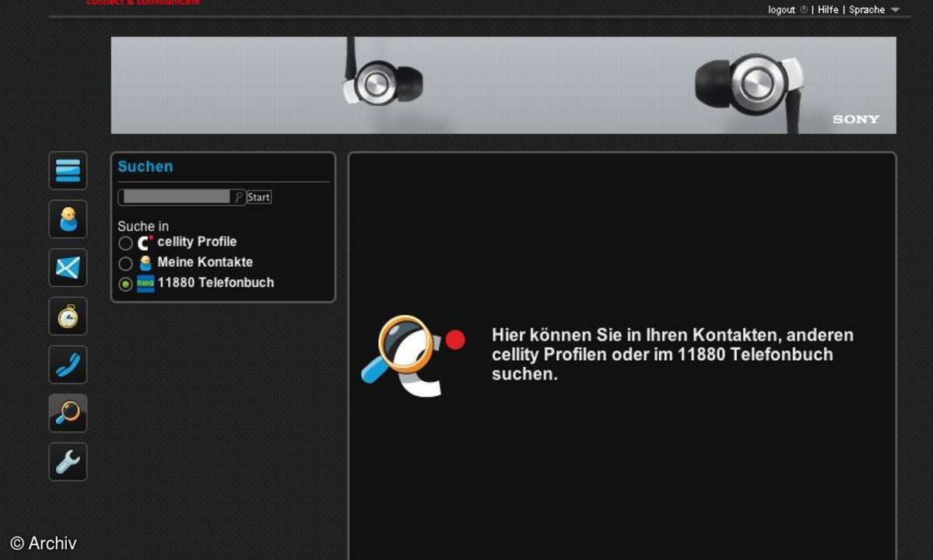Click the 11880 logo icon
The height and width of the screenshot is (560, 933).
coord(146,284)
